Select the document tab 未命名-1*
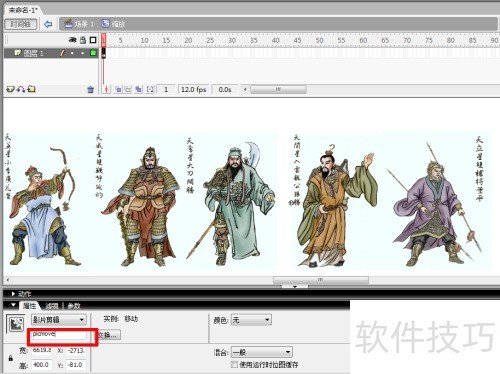Screen dimensions: 500x374 coord(23,10)
